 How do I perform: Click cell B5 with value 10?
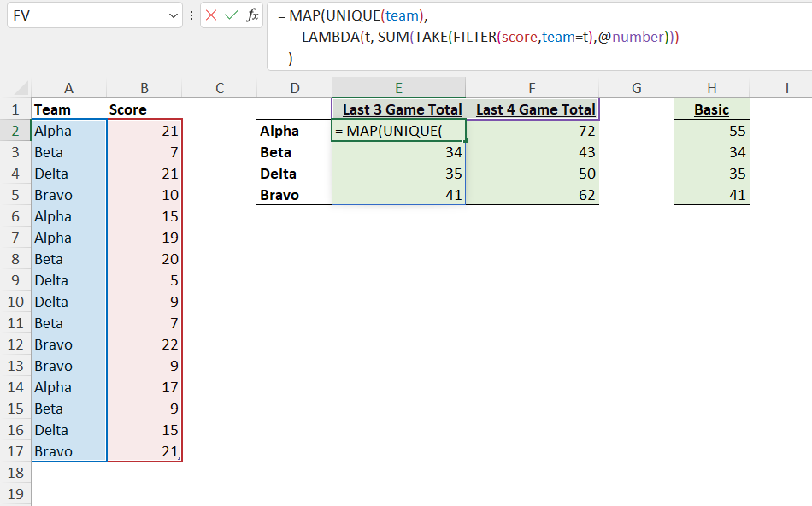click(144, 195)
